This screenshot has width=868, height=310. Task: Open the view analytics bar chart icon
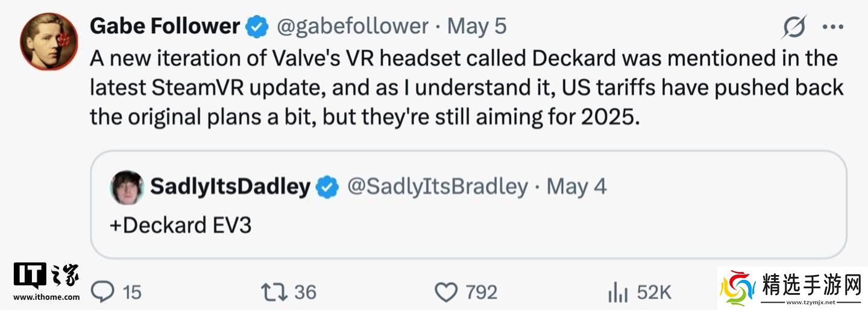618,293
